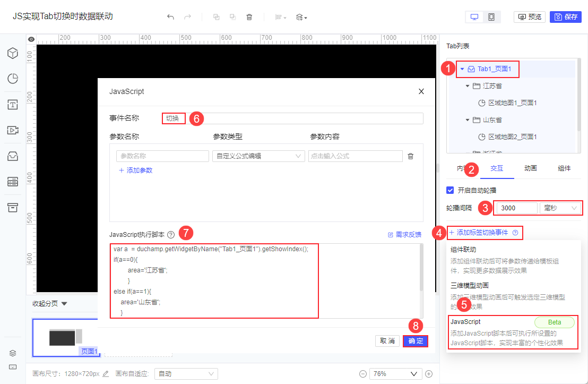
Task: Click the 取消 cancel button
Action: point(387,341)
